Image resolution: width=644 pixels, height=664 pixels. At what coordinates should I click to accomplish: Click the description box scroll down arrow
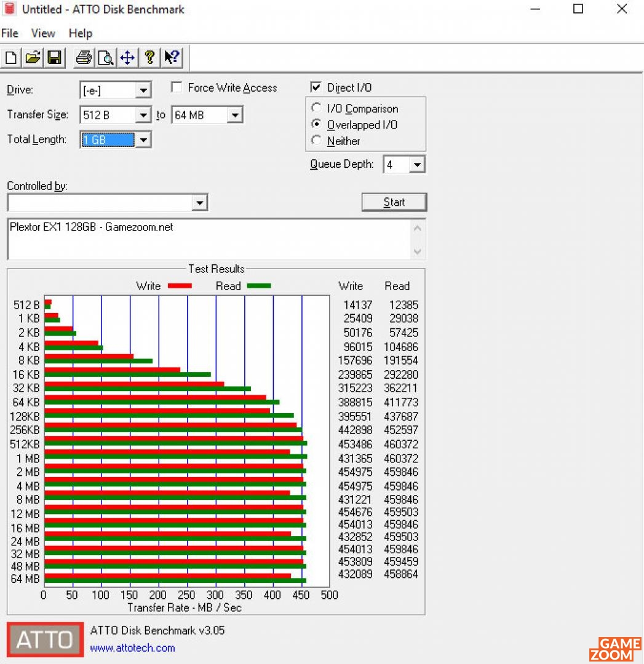coord(417,251)
